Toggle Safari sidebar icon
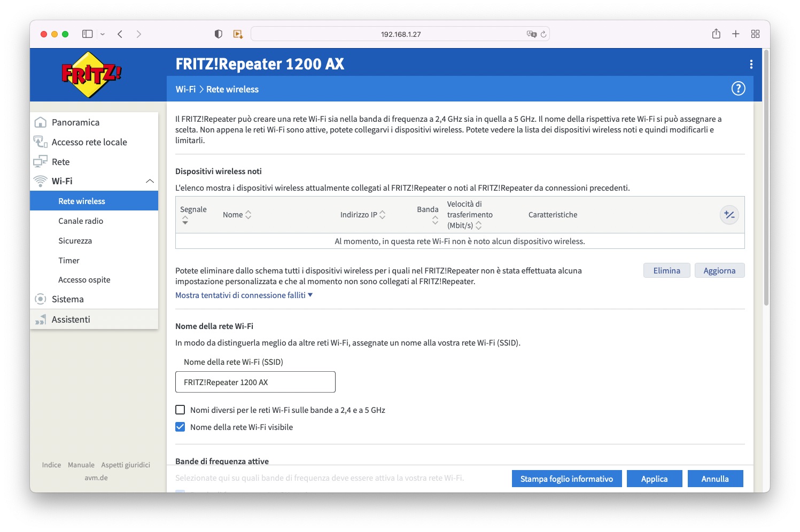This screenshot has height=532, width=800. (88, 34)
